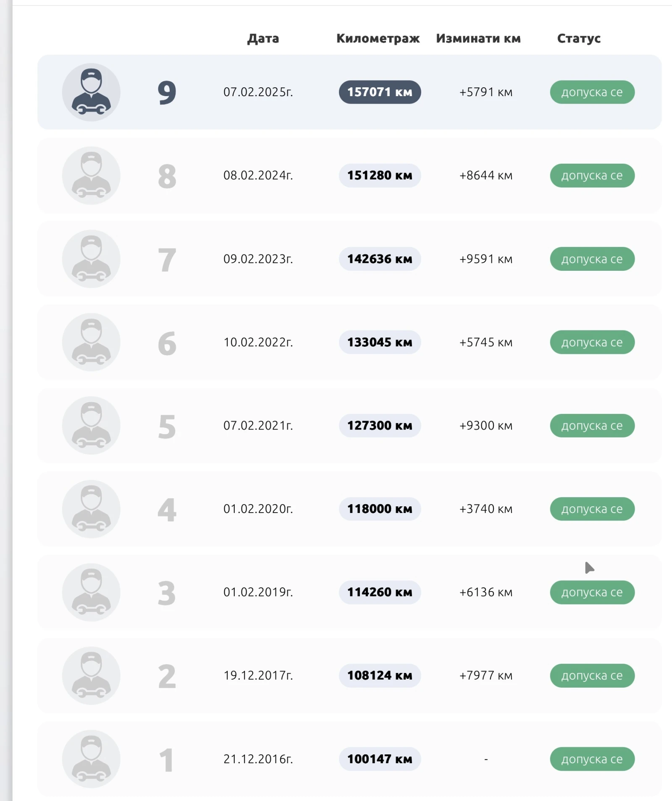The image size is (672, 801).
Task: Click the date 01.02.2020г.
Action: click(x=258, y=509)
